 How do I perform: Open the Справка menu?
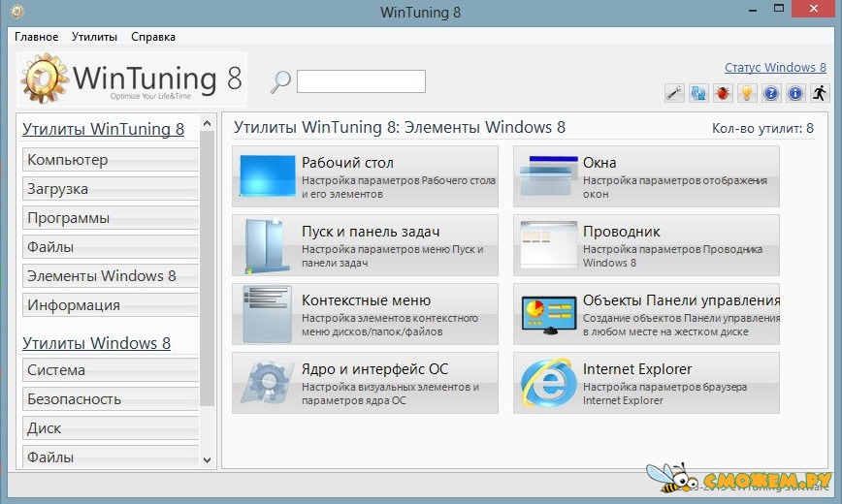153,37
